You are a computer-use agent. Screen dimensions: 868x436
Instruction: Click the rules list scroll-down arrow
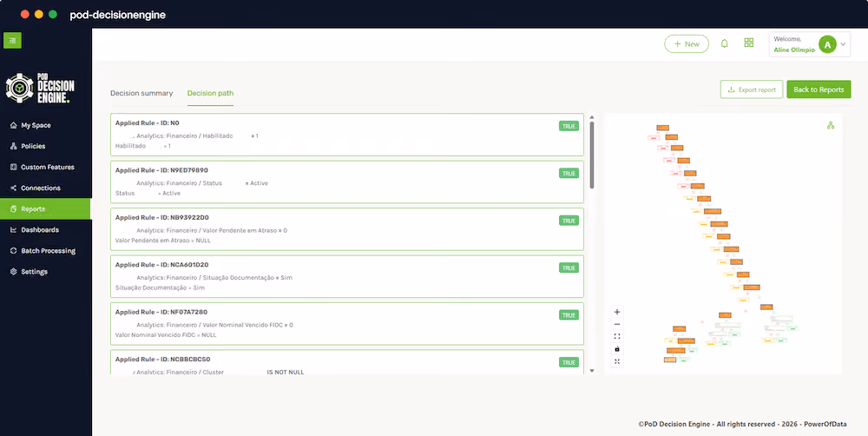(x=592, y=371)
